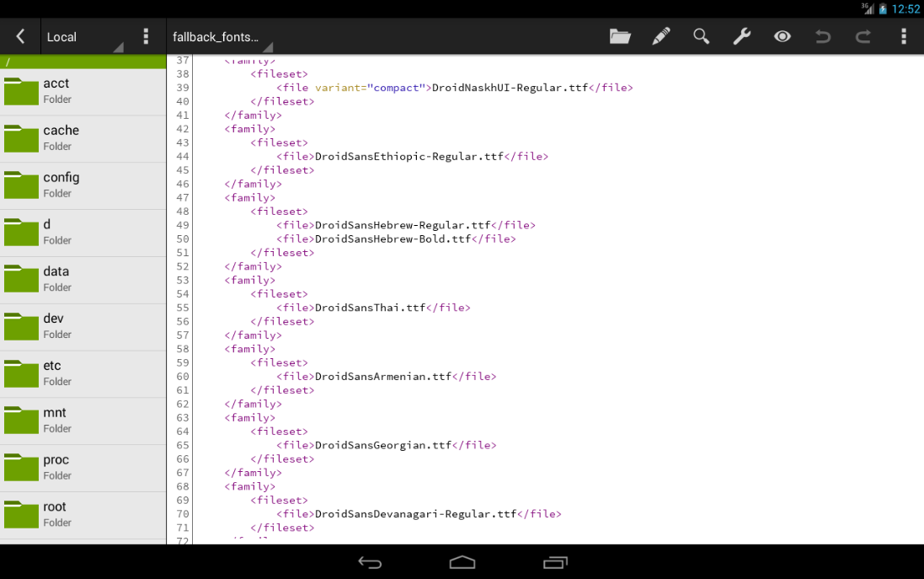Open the folder icon in the toolbar
The height and width of the screenshot is (579, 924).
click(x=620, y=36)
